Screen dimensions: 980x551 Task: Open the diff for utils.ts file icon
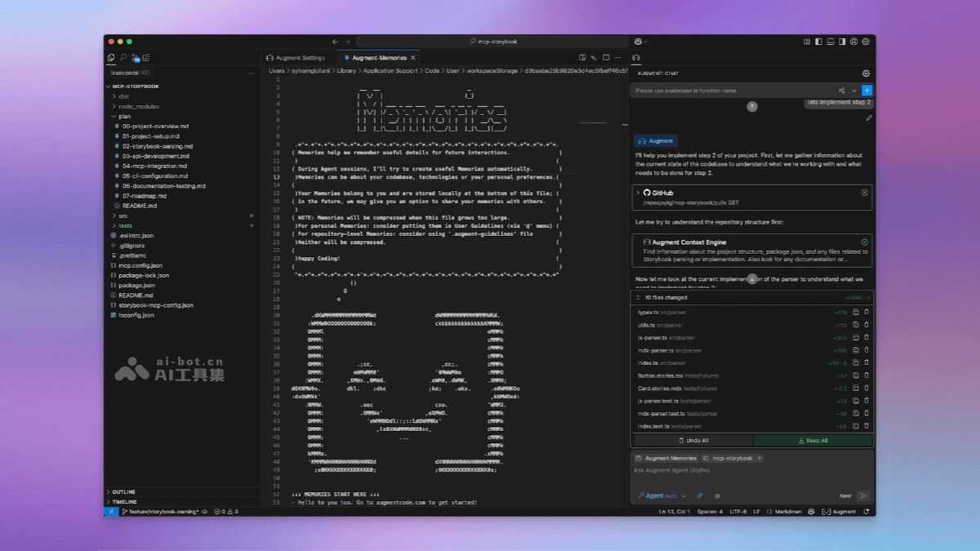click(x=855, y=324)
